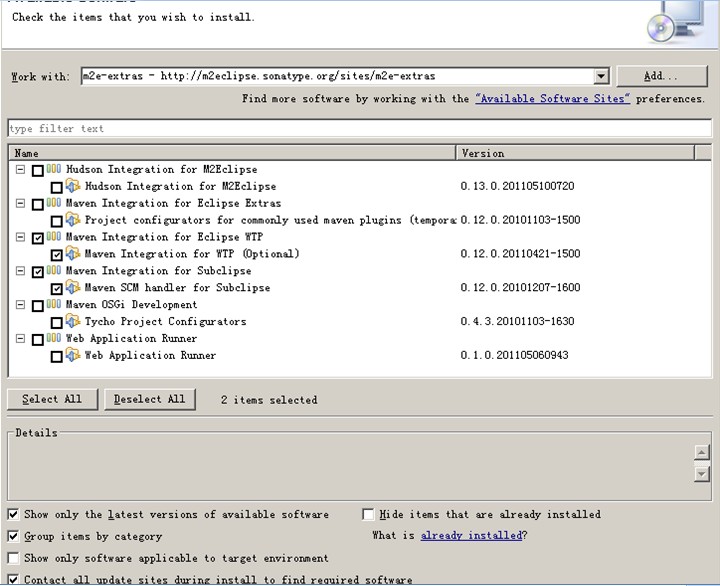Toggle Group items by category option

point(13,536)
